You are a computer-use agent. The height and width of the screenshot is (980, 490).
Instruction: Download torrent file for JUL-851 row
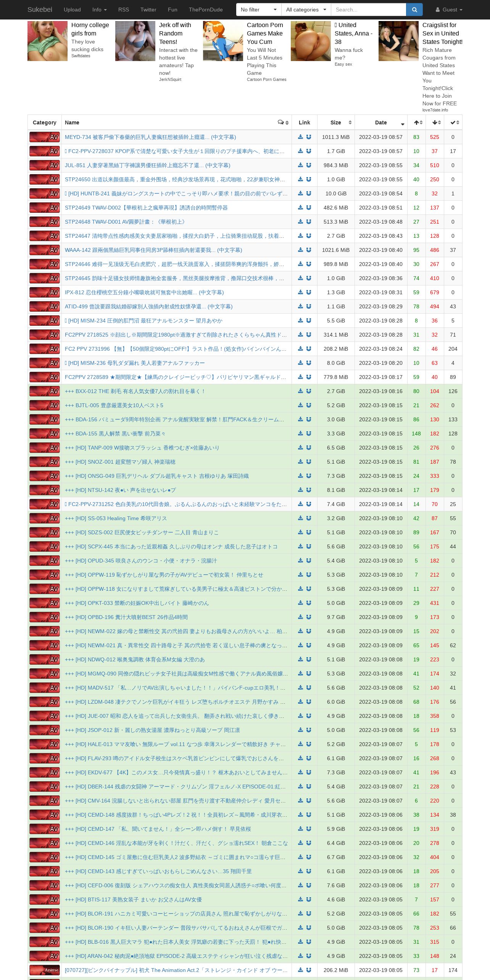pyautogui.click(x=301, y=165)
